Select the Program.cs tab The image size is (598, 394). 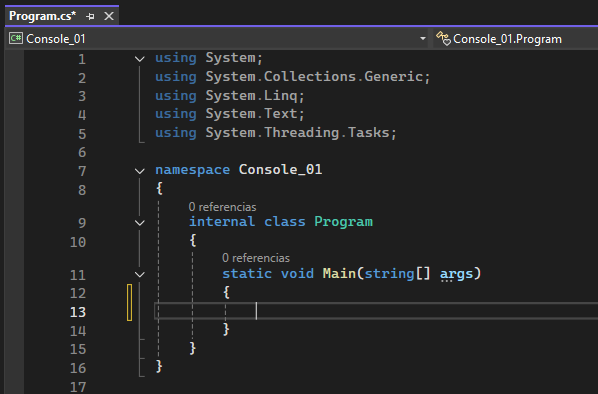[42, 16]
